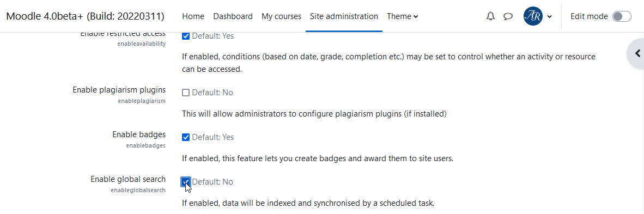Image resolution: width=644 pixels, height=214 pixels.
Task: Go to the Home tab
Action: [x=193, y=16]
